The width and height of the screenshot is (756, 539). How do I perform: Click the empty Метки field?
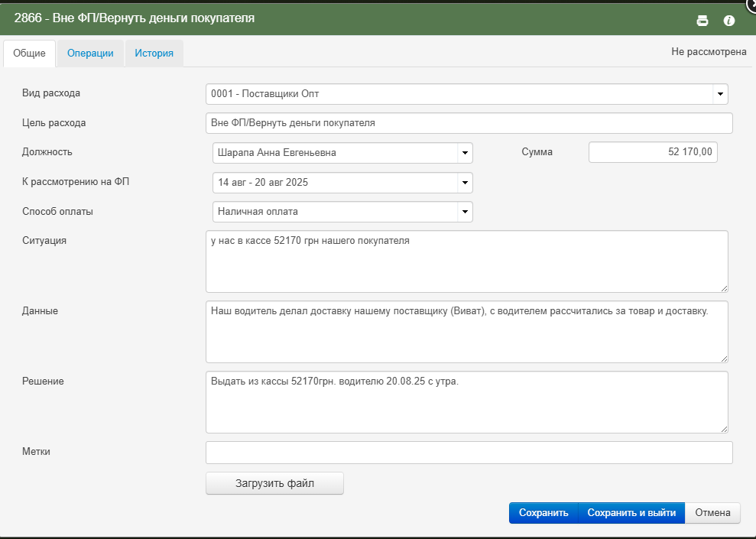(x=469, y=453)
